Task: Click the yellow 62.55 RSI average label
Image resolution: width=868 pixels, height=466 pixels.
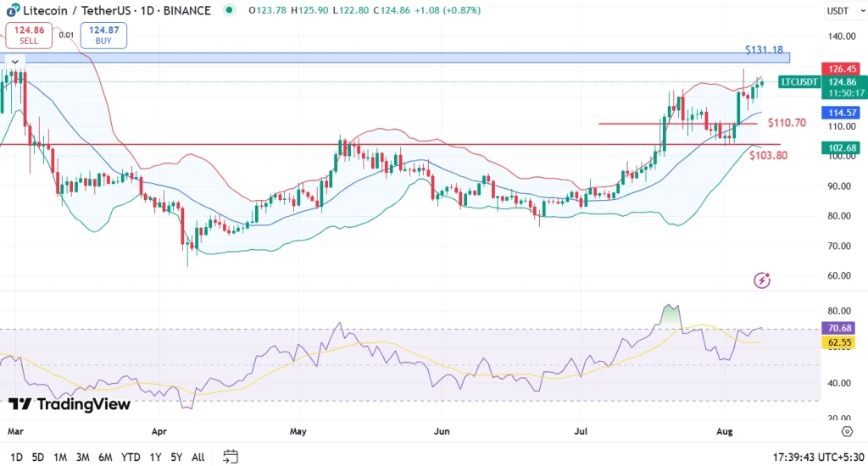Action: (838, 342)
